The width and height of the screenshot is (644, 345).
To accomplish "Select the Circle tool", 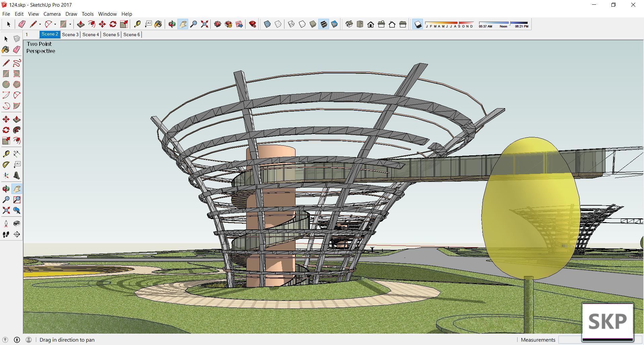I will (6, 84).
